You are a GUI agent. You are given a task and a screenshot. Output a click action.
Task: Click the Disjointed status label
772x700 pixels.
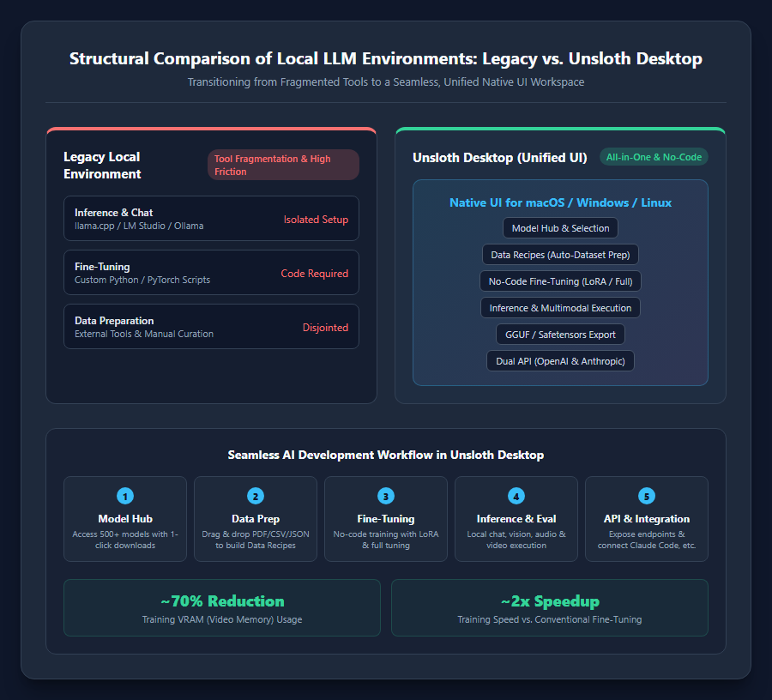[x=325, y=328]
